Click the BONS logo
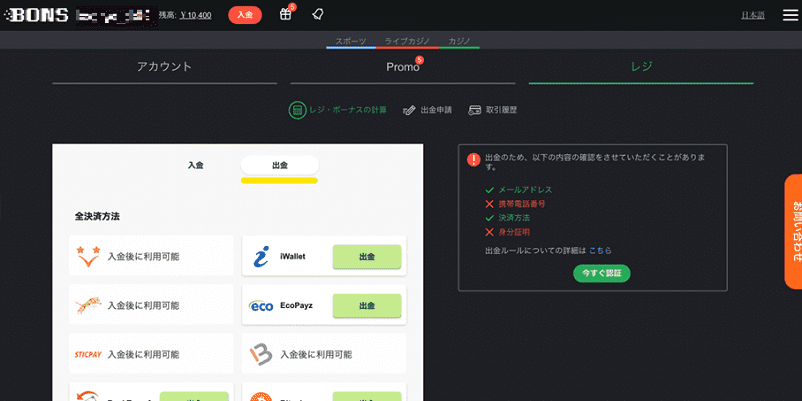The height and width of the screenshot is (401, 802). click(x=36, y=15)
